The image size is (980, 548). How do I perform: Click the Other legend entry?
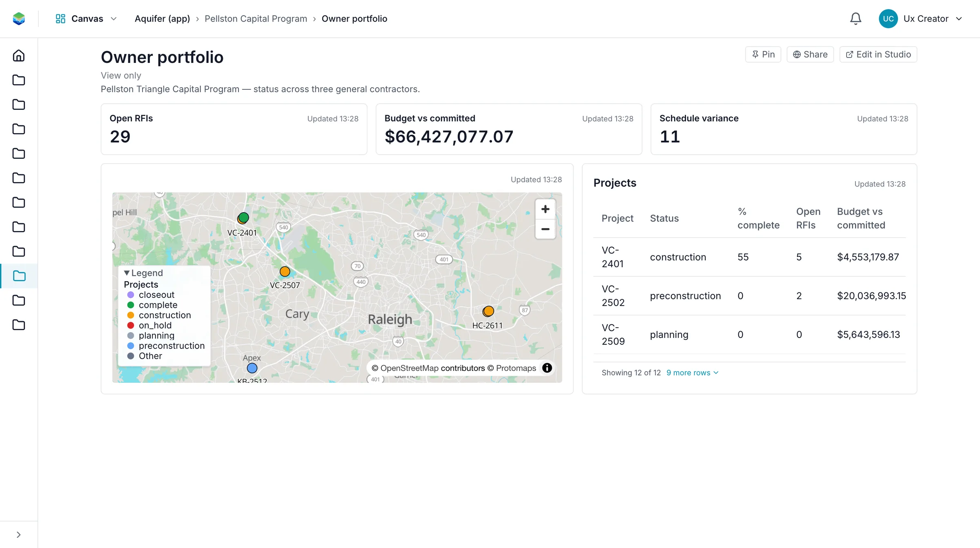point(145,356)
